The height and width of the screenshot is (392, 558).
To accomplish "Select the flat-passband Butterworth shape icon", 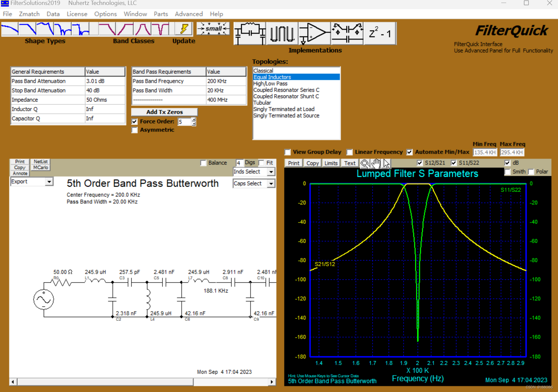I will point(28,29).
